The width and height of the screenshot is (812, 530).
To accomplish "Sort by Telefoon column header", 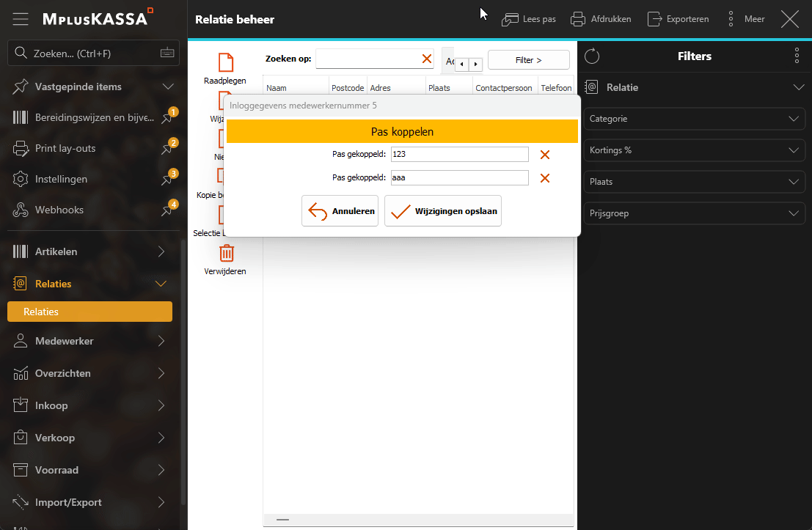I will point(556,87).
